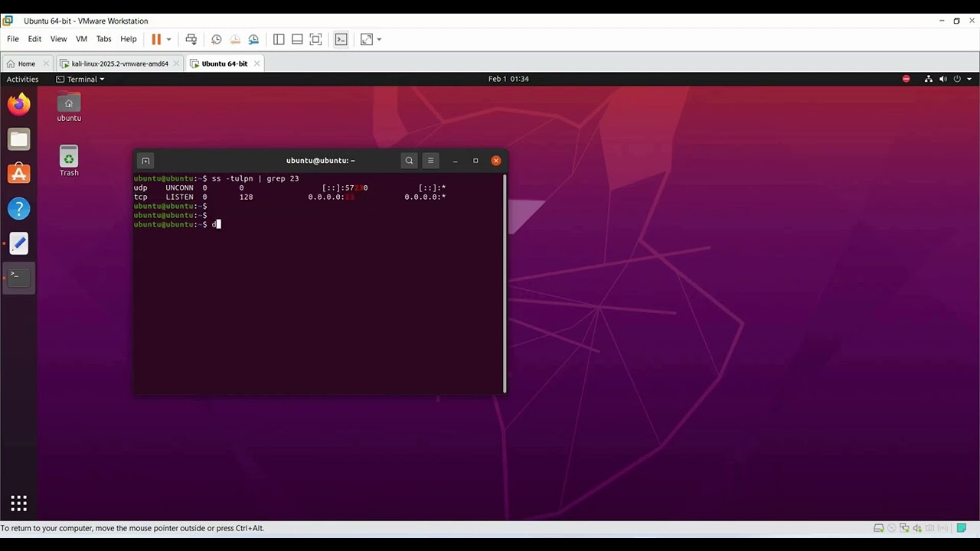Show all applications using the grid button
The height and width of the screenshot is (551, 980).
pos(19,503)
